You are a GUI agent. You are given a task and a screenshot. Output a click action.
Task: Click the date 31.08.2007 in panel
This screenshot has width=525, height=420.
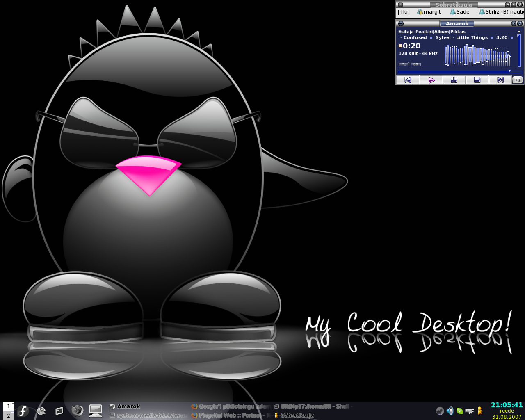point(507,417)
